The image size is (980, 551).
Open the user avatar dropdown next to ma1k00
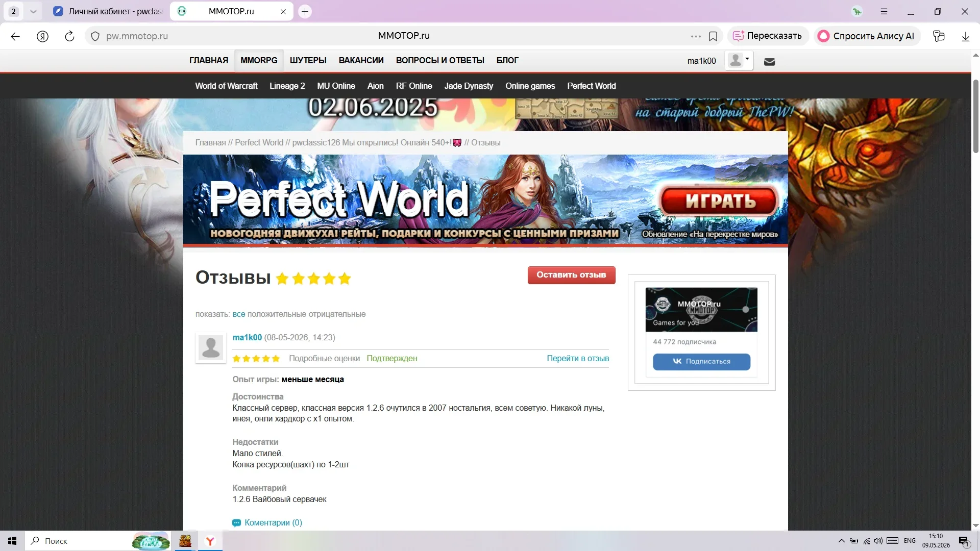(x=739, y=60)
